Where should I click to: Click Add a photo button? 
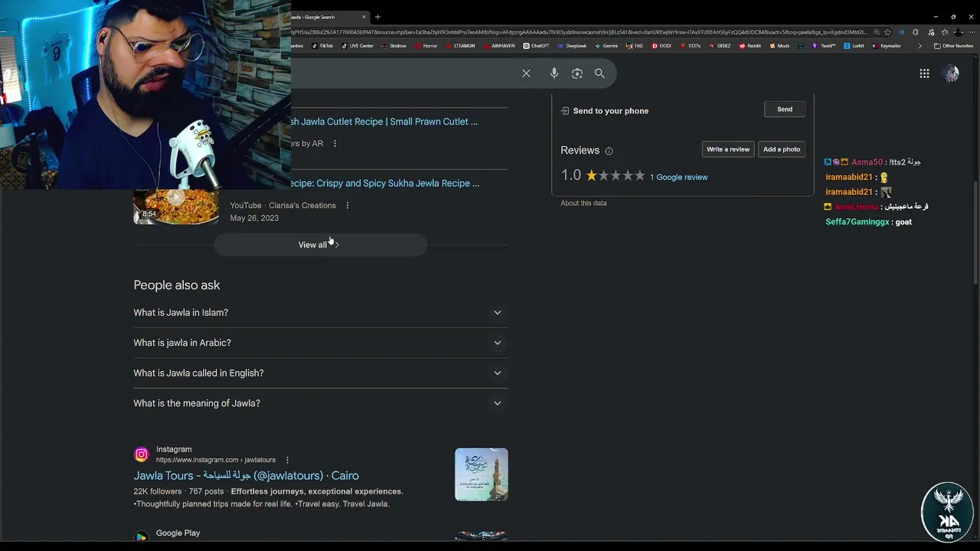[x=782, y=149]
